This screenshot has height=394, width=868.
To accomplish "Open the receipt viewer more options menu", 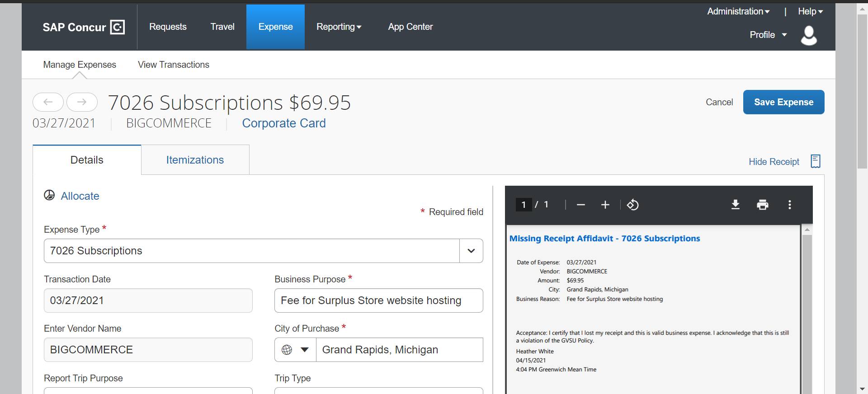I will pos(790,205).
